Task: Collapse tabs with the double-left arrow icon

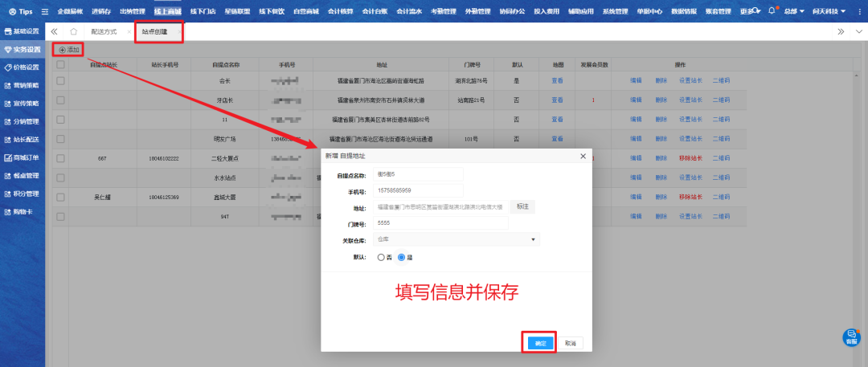Action: [55, 31]
